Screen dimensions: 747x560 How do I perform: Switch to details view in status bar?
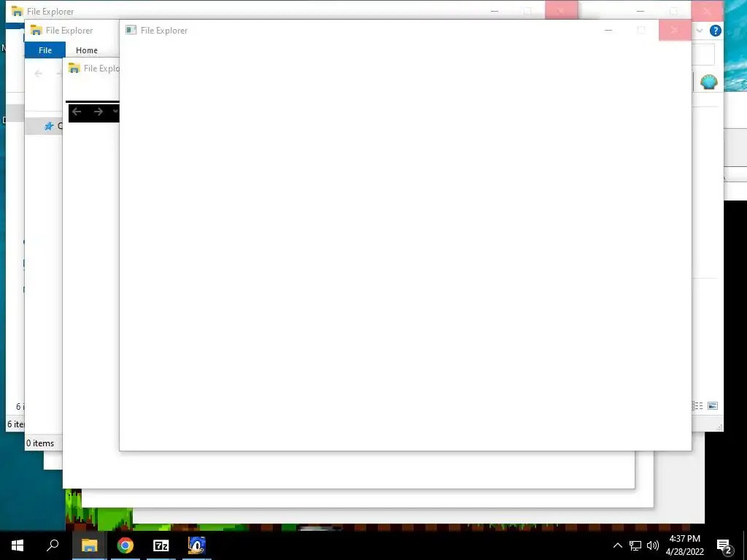click(697, 405)
